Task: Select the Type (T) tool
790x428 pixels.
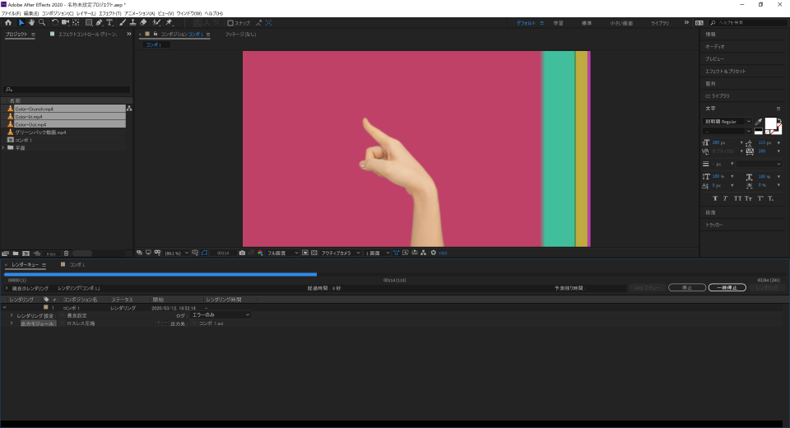Action: pyautogui.click(x=110, y=23)
